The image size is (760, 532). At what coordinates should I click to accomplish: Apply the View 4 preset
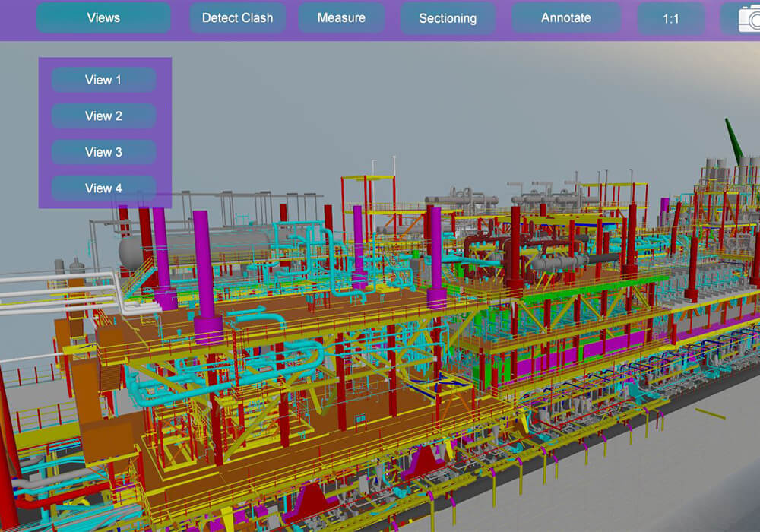coord(103,188)
